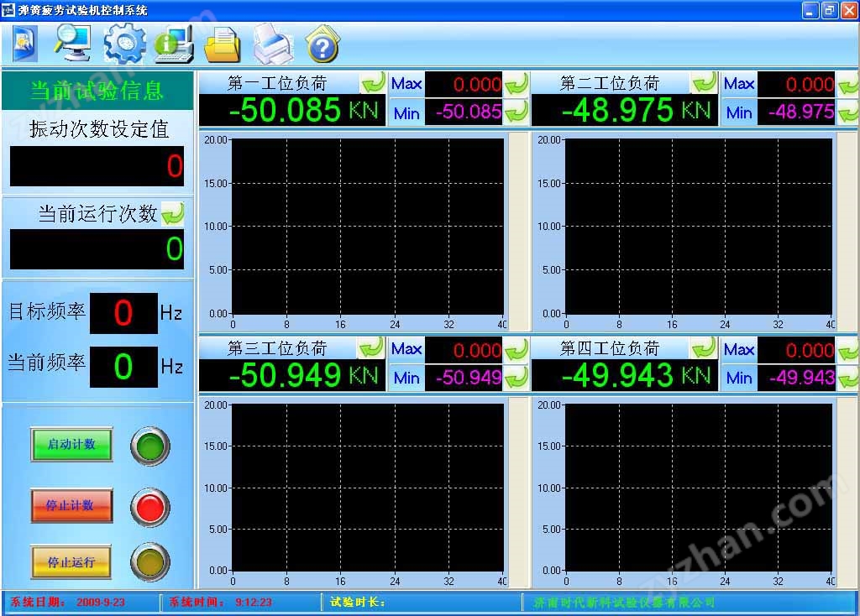Screen dimensions: 860x616
Task: Reset station four Min value arrow
Action: click(847, 378)
